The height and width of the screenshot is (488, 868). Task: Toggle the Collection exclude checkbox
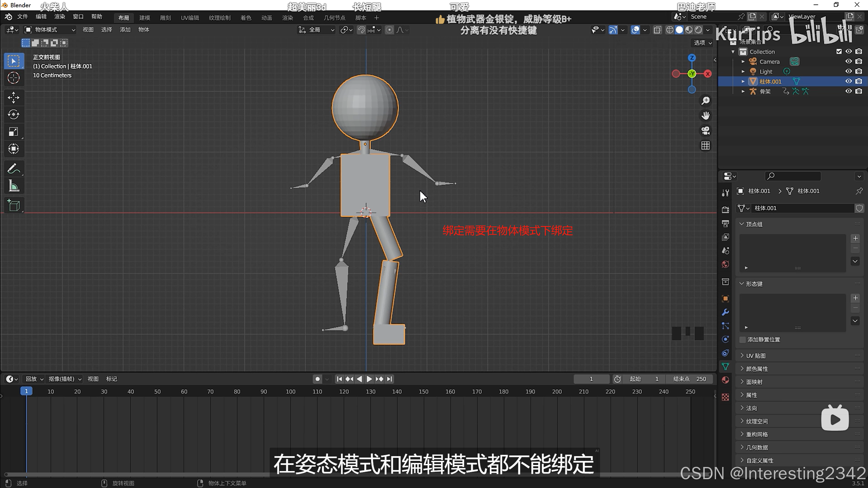[x=839, y=52]
